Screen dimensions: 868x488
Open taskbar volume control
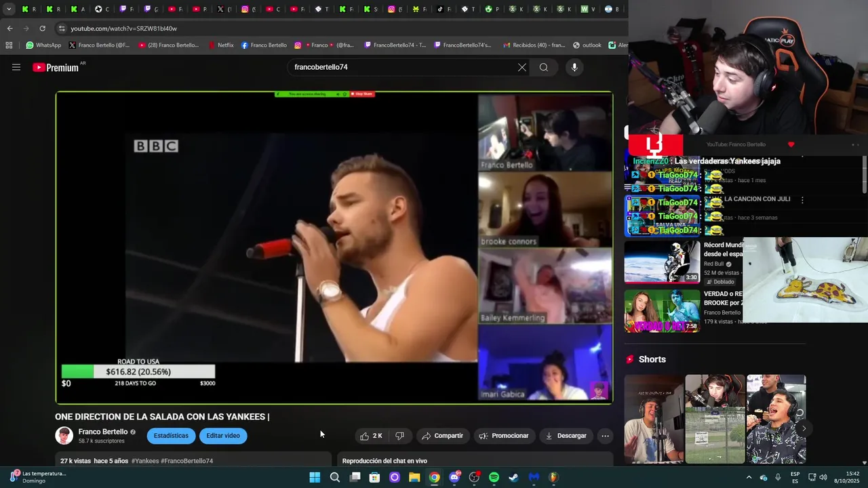pyautogui.click(x=823, y=477)
